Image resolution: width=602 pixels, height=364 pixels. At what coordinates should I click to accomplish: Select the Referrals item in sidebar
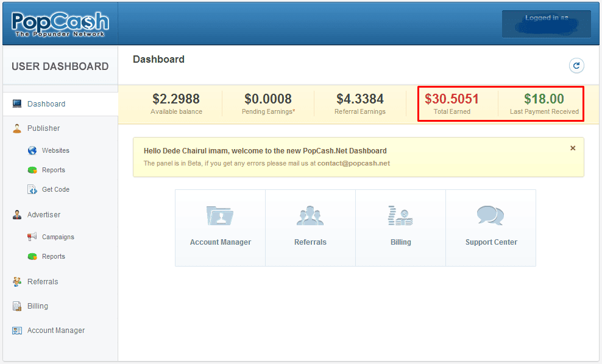coord(41,281)
